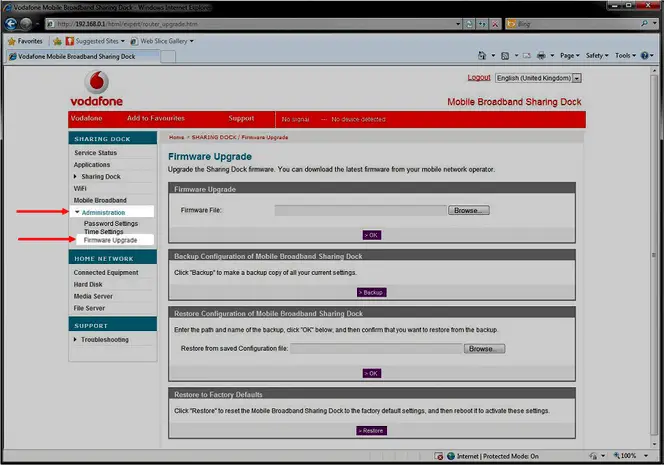Image resolution: width=665 pixels, height=465 pixels.
Task: Open the zoom level dropdown arrow
Action: click(646, 456)
